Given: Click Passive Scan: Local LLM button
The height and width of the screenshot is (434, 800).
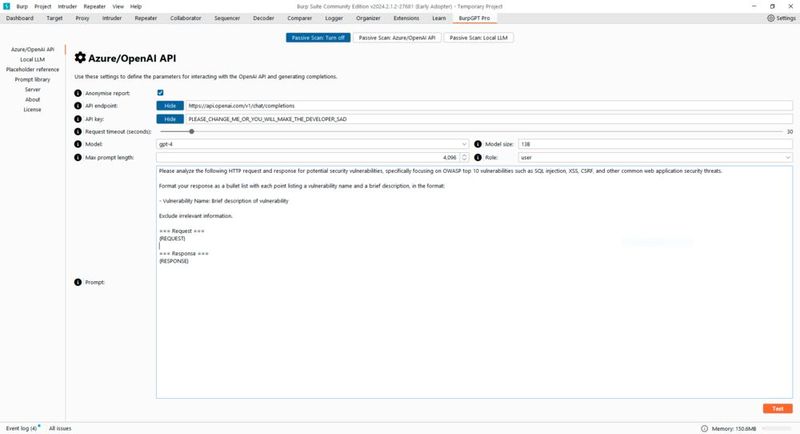Looking at the screenshot, I should (x=479, y=38).
